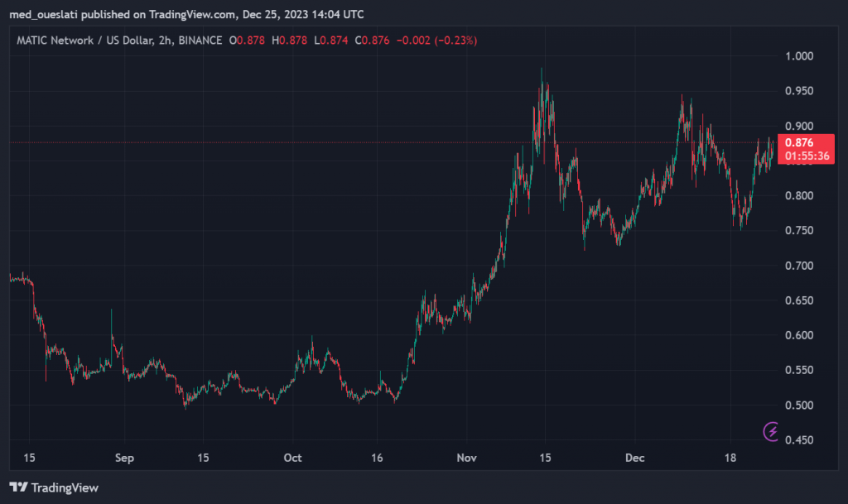The width and height of the screenshot is (848, 504).
Task: Select the Dec label on time axis
Action: coord(635,457)
